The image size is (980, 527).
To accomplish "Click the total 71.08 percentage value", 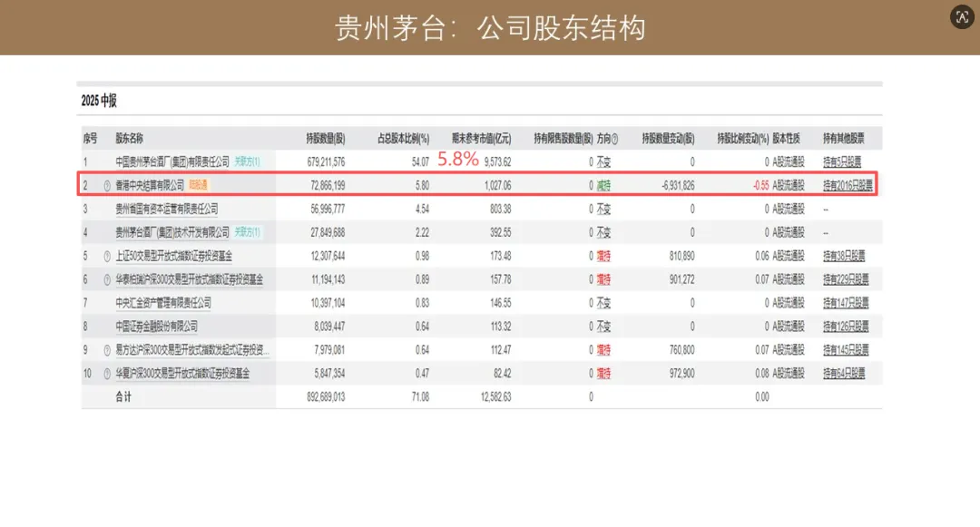I will point(421,397).
